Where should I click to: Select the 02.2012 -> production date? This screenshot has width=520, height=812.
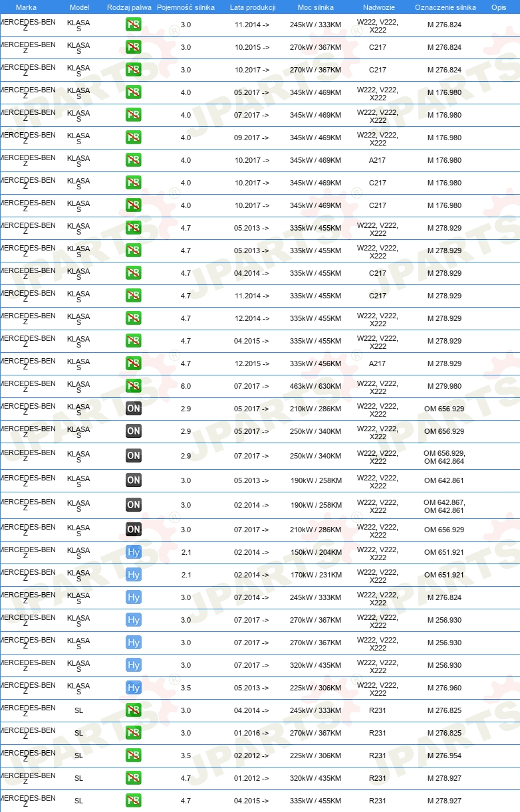(252, 756)
